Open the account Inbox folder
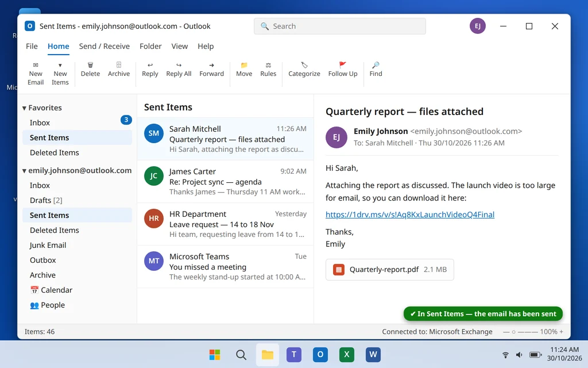 click(78, 185)
